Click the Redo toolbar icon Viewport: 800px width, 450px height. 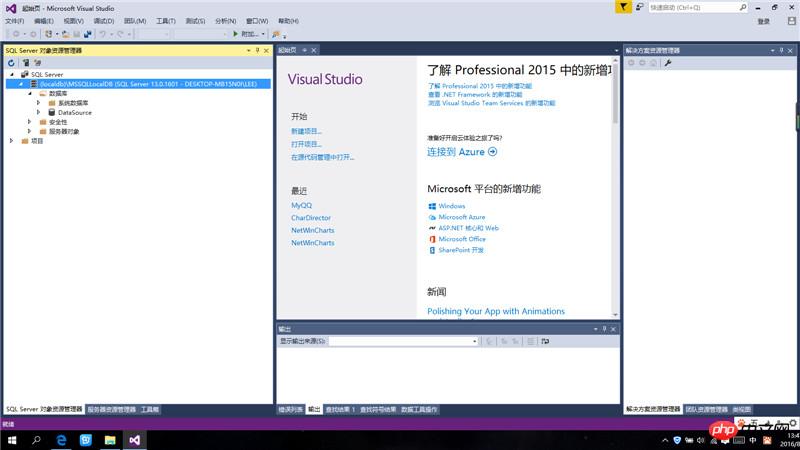pos(120,34)
